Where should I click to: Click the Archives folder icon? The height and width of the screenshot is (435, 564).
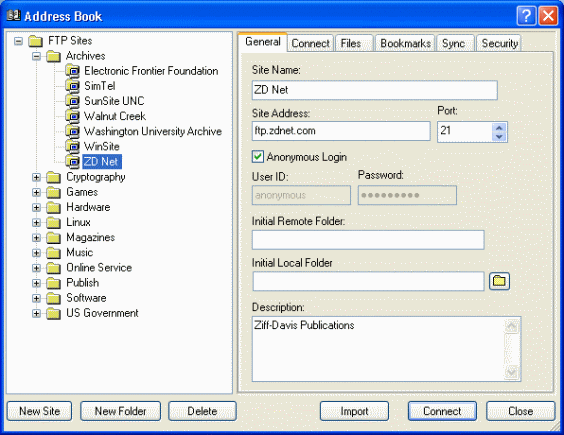click(x=54, y=56)
